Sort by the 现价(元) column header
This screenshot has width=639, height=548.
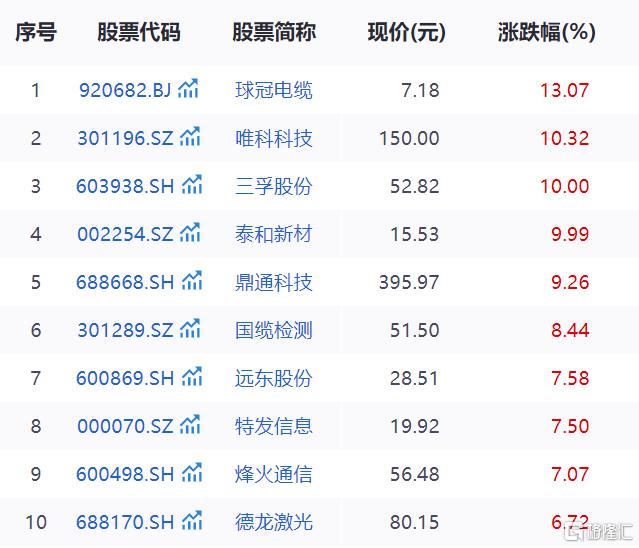coord(406,32)
